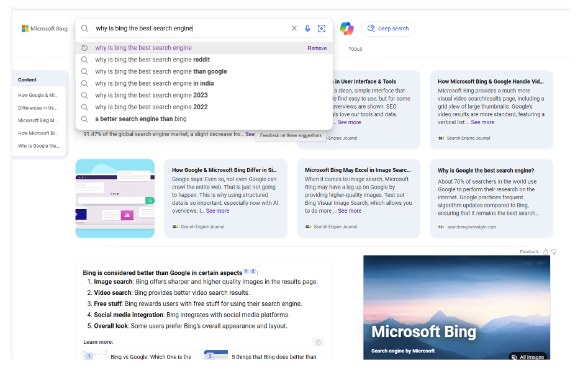Click magnifier icon beside '2023' suggestion
The width and height of the screenshot is (588, 378).
click(x=84, y=95)
